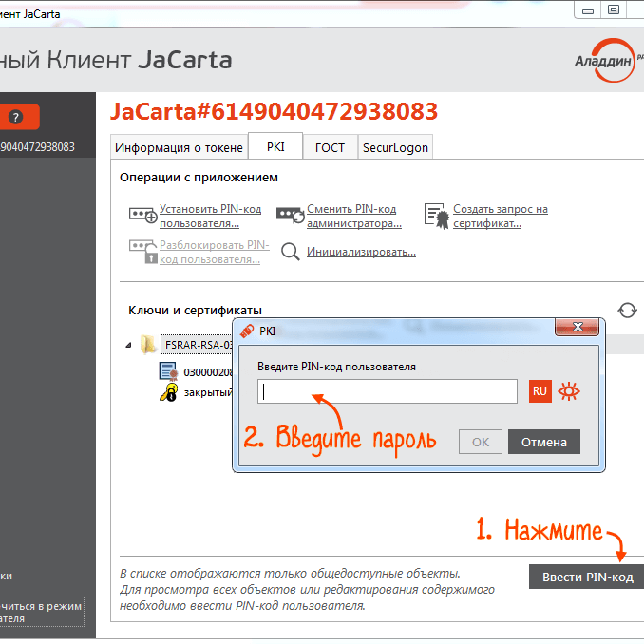Image resolution: width=644 pixels, height=644 pixels.
Task: Open the Информация о токене tab
Action: point(180,147)
